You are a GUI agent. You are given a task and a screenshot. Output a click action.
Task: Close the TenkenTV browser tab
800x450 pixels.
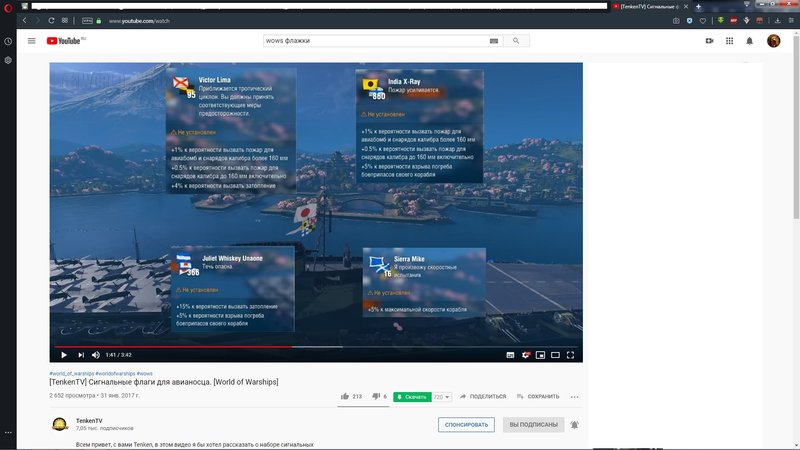(x=686, y=7)
